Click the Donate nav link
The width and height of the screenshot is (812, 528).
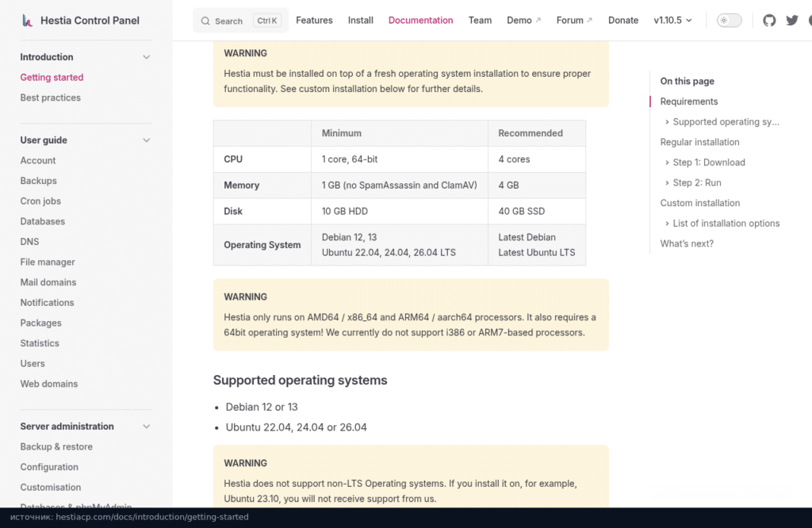[623, 20]
